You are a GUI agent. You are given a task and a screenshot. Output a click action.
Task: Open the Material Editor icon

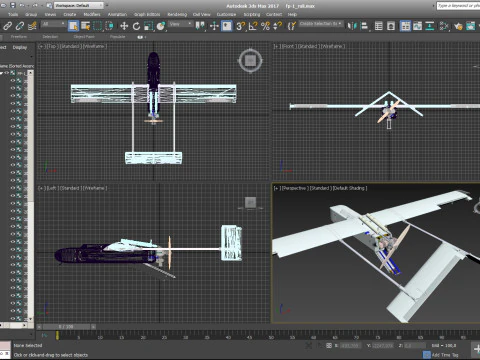pos(444,26)
